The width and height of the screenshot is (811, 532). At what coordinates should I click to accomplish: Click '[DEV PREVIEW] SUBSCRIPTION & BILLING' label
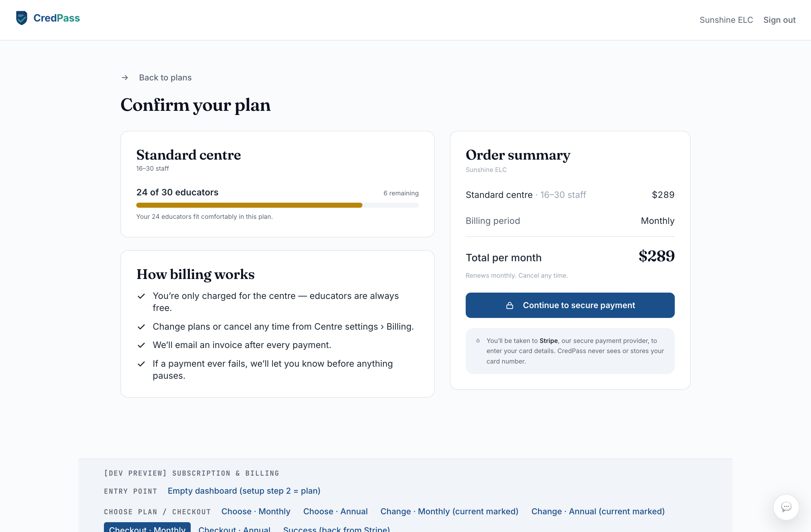192,473
